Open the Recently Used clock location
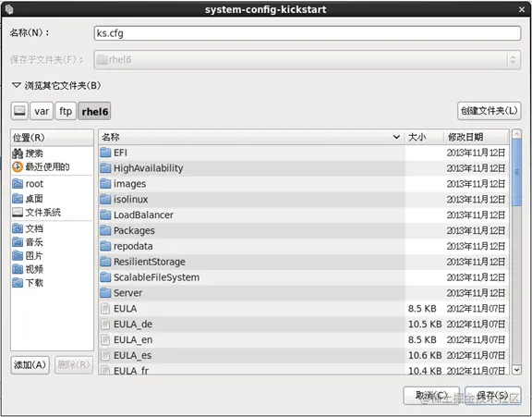 point(18,166)
